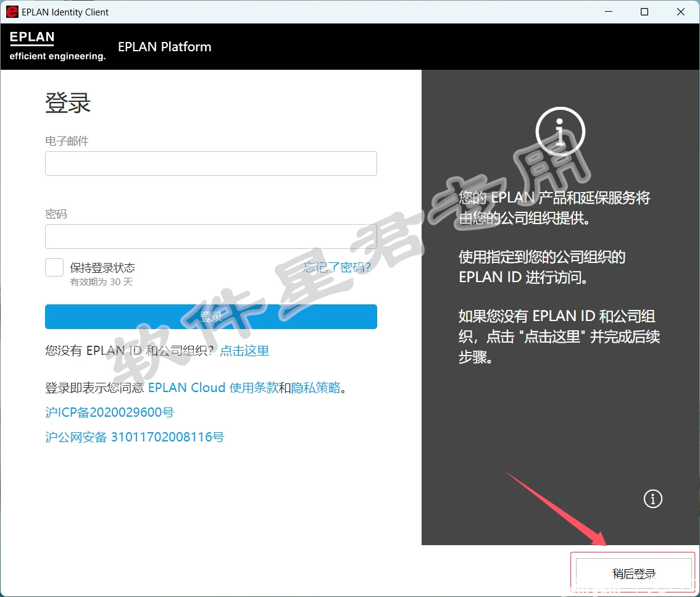Open the '点击这里' registration link
Viewport: 700px width, 597px height.
pyautogui.click(x=244, y=351)
